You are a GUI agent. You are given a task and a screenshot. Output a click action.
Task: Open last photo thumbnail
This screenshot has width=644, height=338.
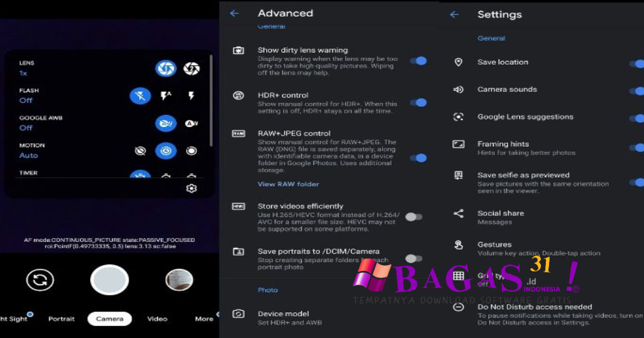179,280
